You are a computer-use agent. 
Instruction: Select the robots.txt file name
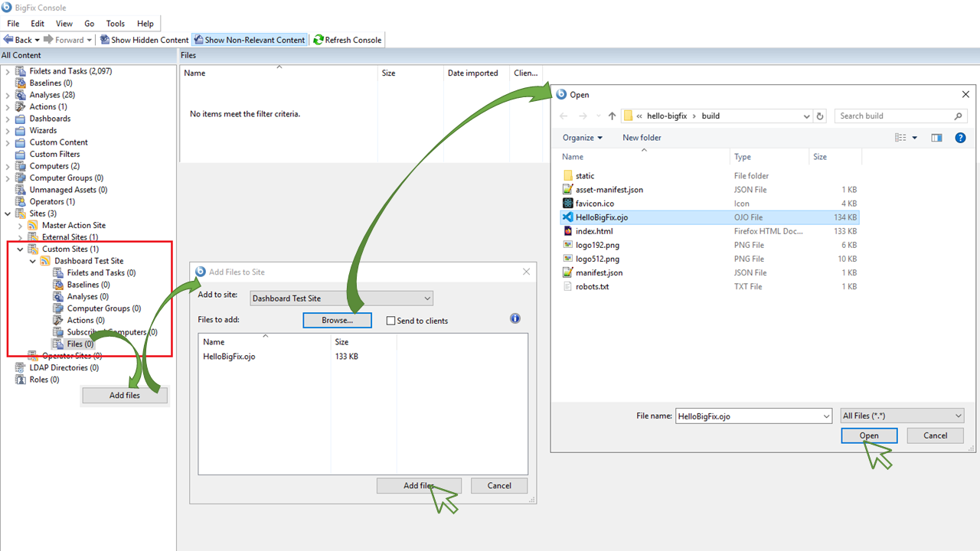click(x=593, y=286)
